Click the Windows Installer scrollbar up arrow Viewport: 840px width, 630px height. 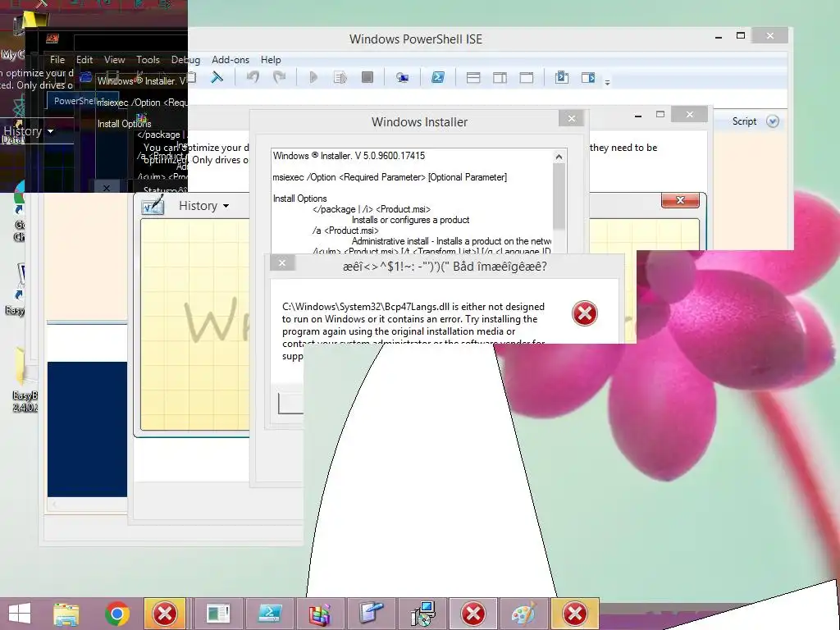(559, 157)
